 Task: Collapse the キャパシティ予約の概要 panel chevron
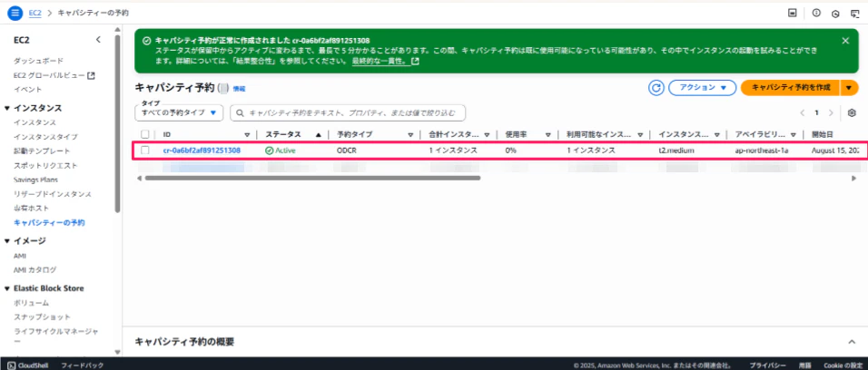(852, 342)
